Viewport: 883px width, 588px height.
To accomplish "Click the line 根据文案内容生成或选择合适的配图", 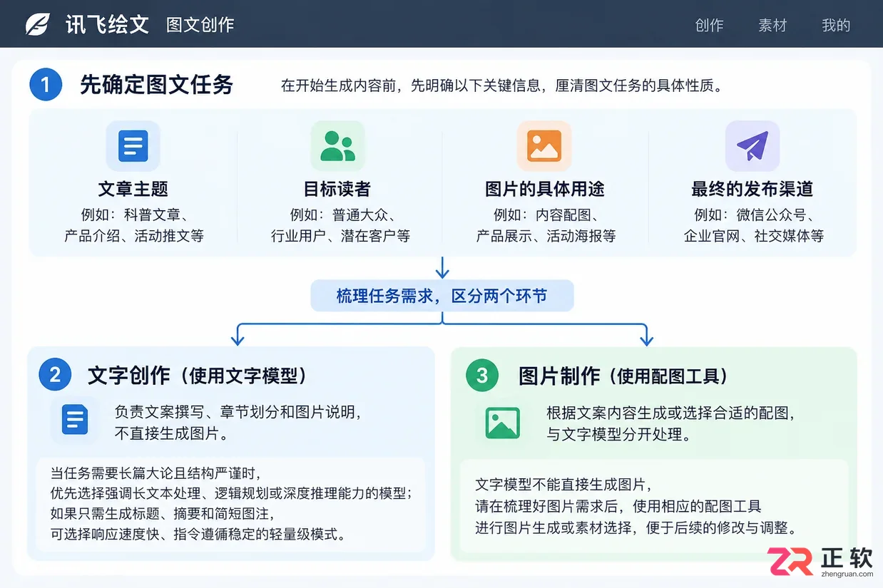I will coord(671,413).
